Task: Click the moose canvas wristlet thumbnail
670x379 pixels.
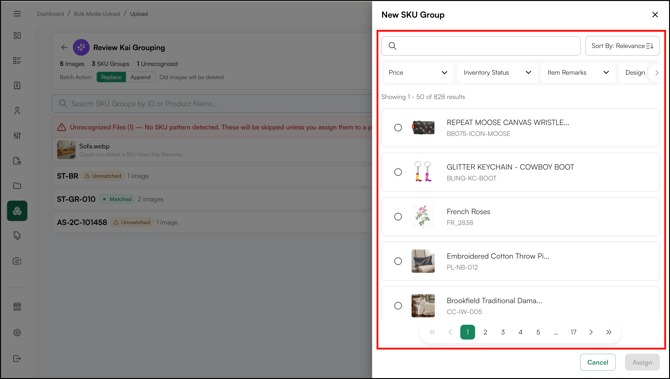Action: pyautogui.click(x=423, y=127)
